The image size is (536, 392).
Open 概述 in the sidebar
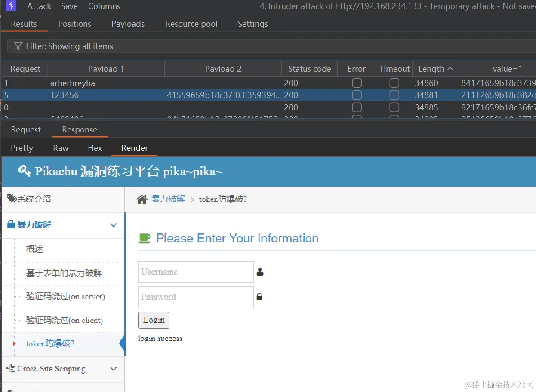[x=35, y=249]
